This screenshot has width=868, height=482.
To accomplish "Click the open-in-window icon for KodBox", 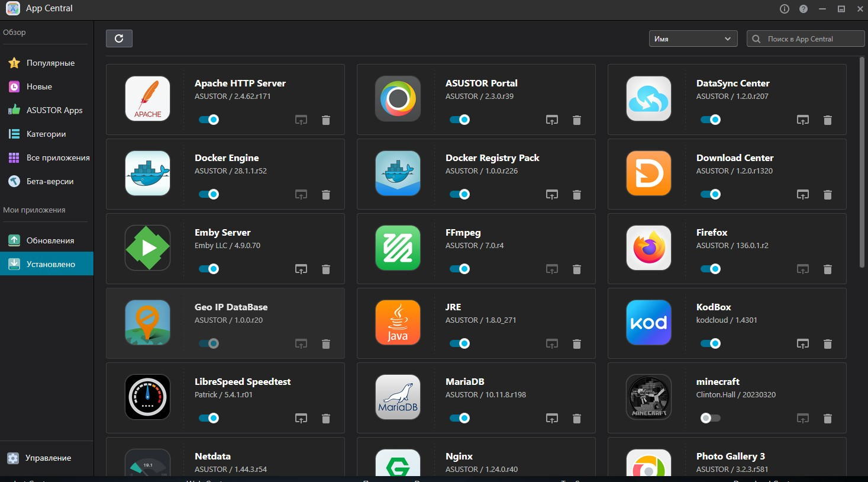I will [803, 344].
